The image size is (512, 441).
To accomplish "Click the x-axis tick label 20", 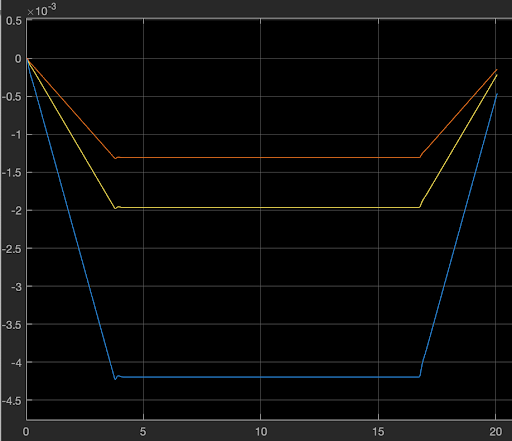I will [x=495, y=432].
